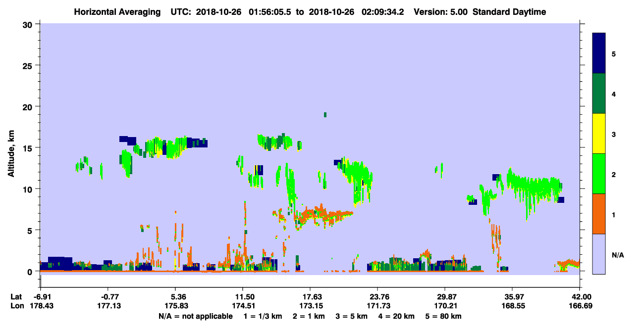This screenshot has width=644, height=330.
Task: Click the dark blue level 5 color swatch
Action: pyautogui.click(x=599, y=53)
